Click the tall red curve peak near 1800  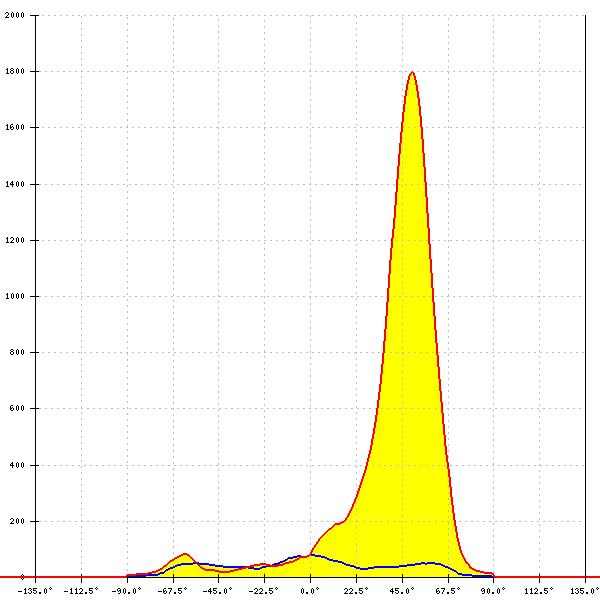[412, 72]
